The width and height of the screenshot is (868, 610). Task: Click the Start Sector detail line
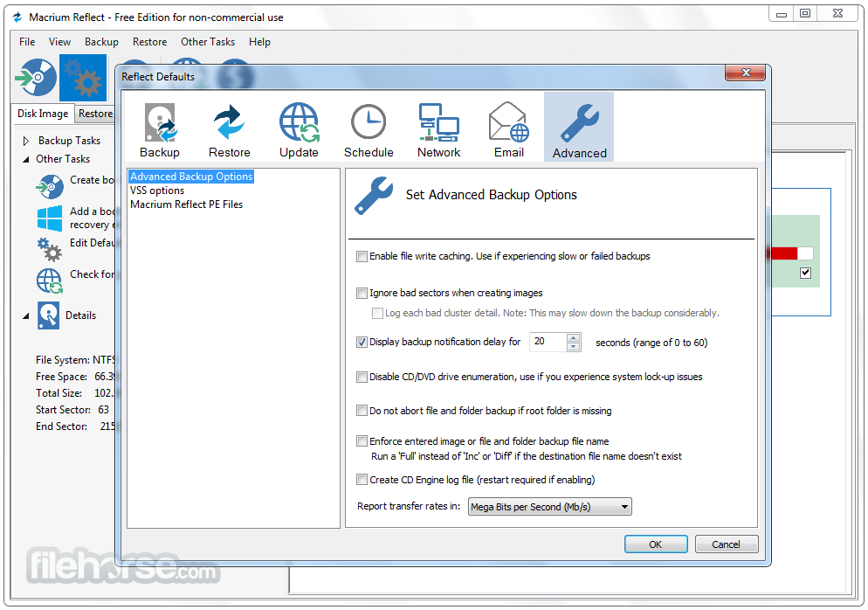tap(72, 410)
